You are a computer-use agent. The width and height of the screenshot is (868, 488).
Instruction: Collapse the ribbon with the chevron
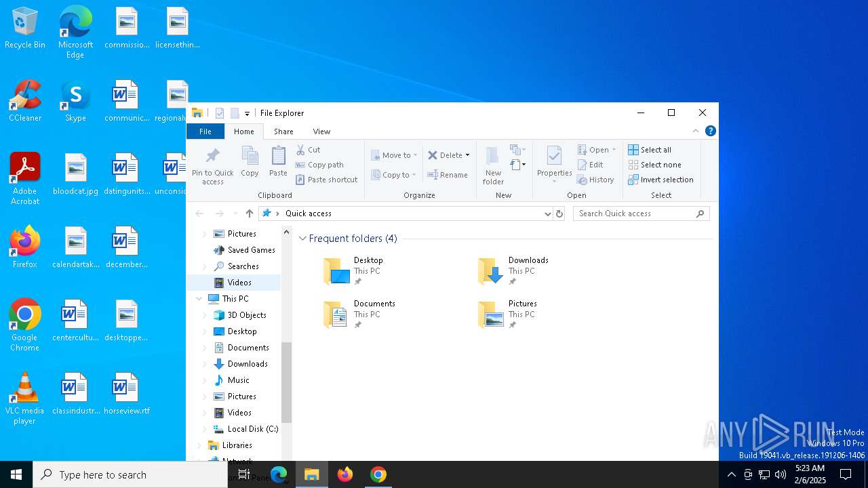click(696, 131)
